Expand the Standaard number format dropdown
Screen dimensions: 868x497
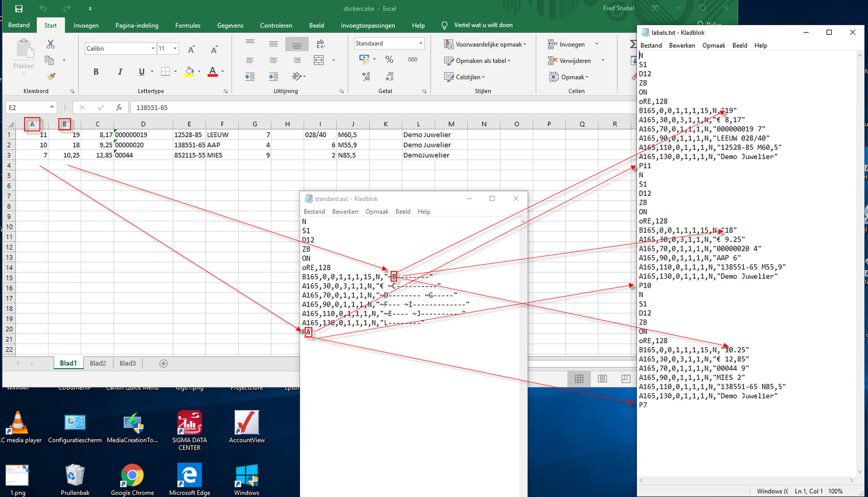420,43
